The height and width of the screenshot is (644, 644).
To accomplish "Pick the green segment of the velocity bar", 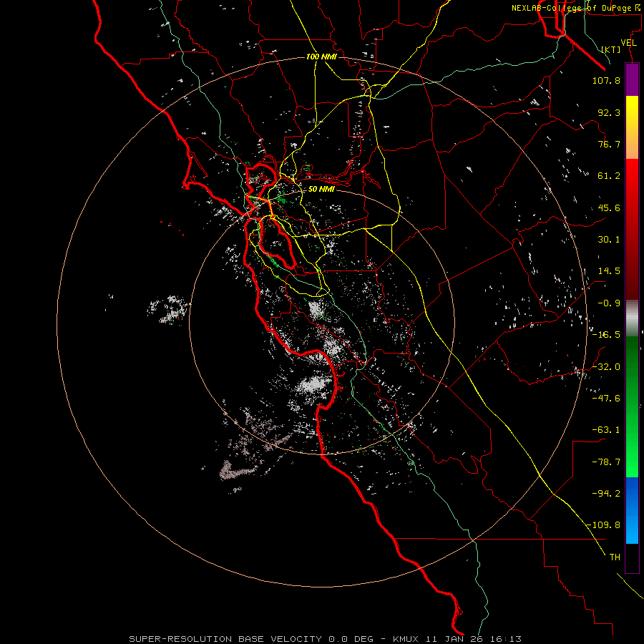I will pyautogui.click(x=632, y=406).
